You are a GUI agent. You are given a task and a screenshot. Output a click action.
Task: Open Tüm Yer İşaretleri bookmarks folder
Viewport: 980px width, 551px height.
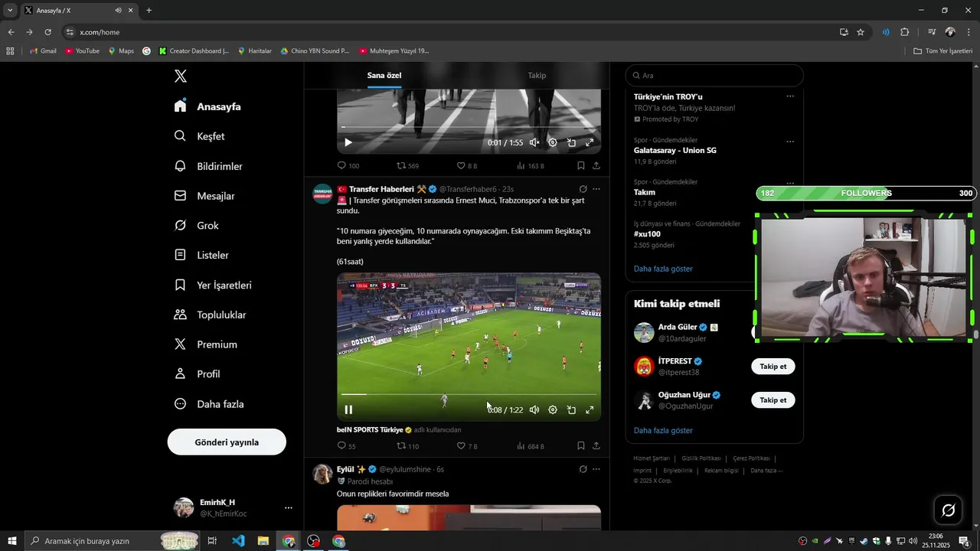click(x=943, y=51)
